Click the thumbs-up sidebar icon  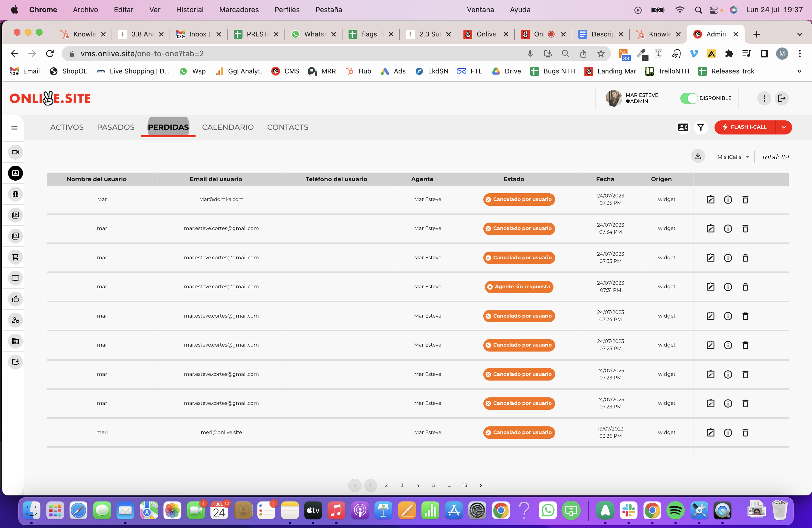[x=15, y=299]
